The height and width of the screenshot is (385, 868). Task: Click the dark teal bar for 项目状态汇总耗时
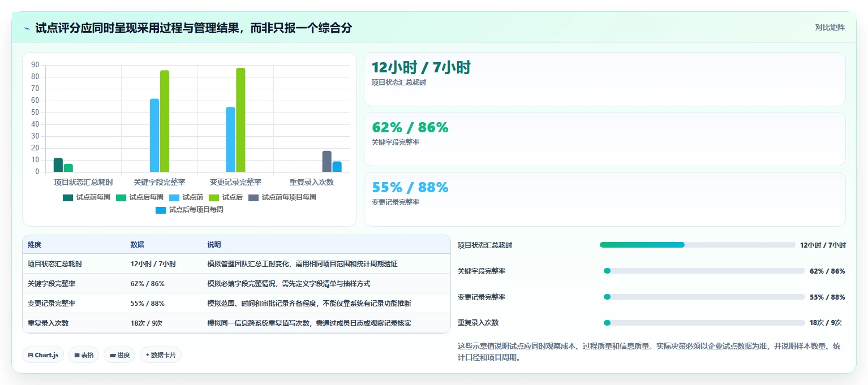pyautogui.click(x=58, y=165)
